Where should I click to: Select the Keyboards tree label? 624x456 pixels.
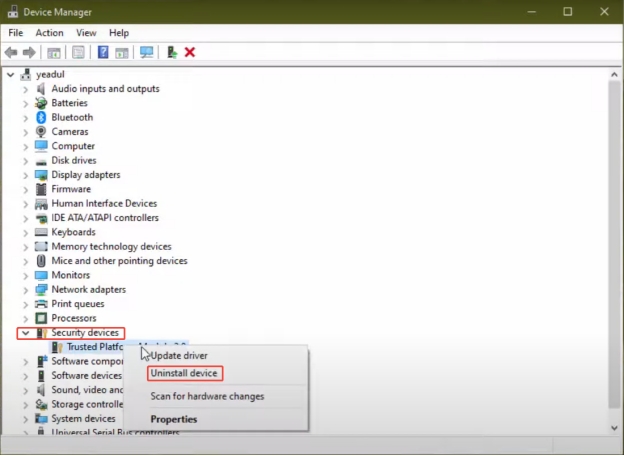(x=73, y=232)
